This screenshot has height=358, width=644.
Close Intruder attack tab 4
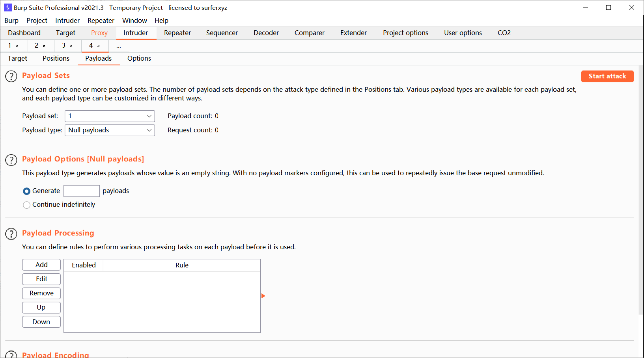[x=99, y=46]
